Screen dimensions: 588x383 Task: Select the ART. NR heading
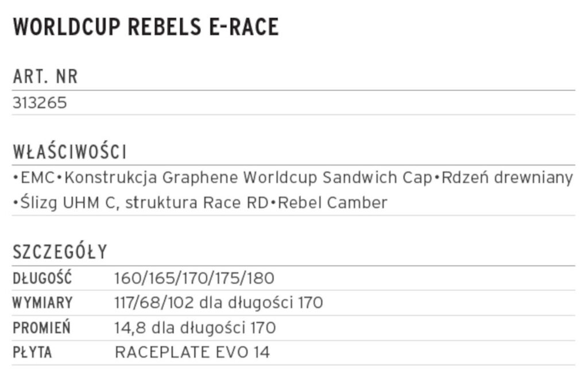click(x=45, y=77)
